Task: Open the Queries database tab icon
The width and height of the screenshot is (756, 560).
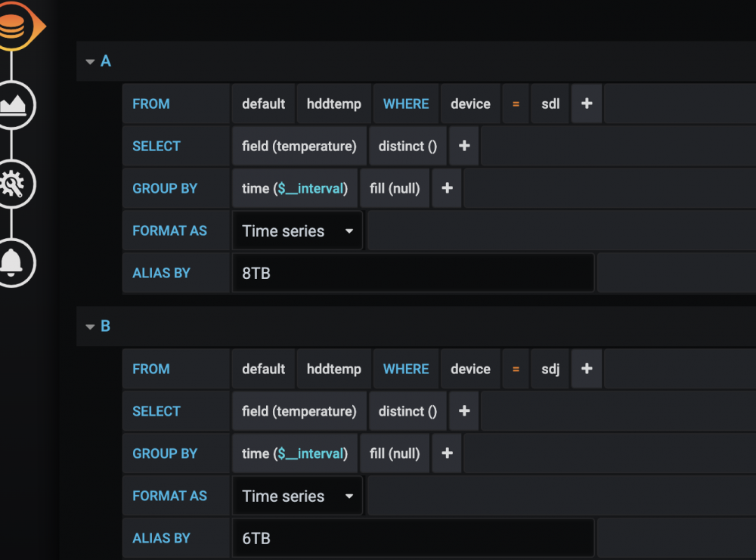Action: [14, 26]
